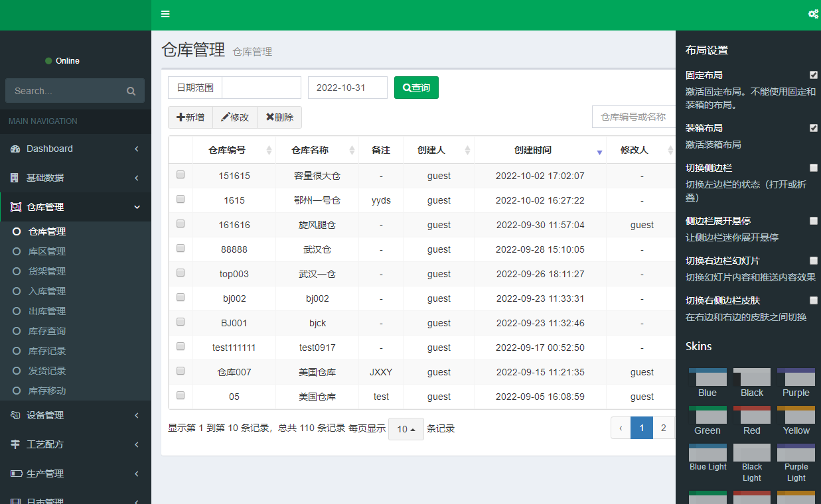Click the Dashboard gauge icon
Image resolution: width=821 pixels, height=504 pixels.
coord(15,149)
